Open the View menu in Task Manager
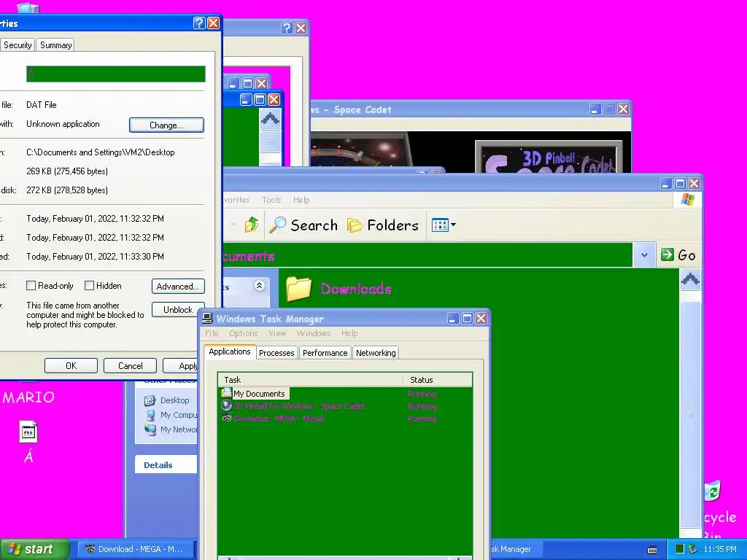Image resolution: width=747 pixels, height=560 pixels. tap(277, 333)
